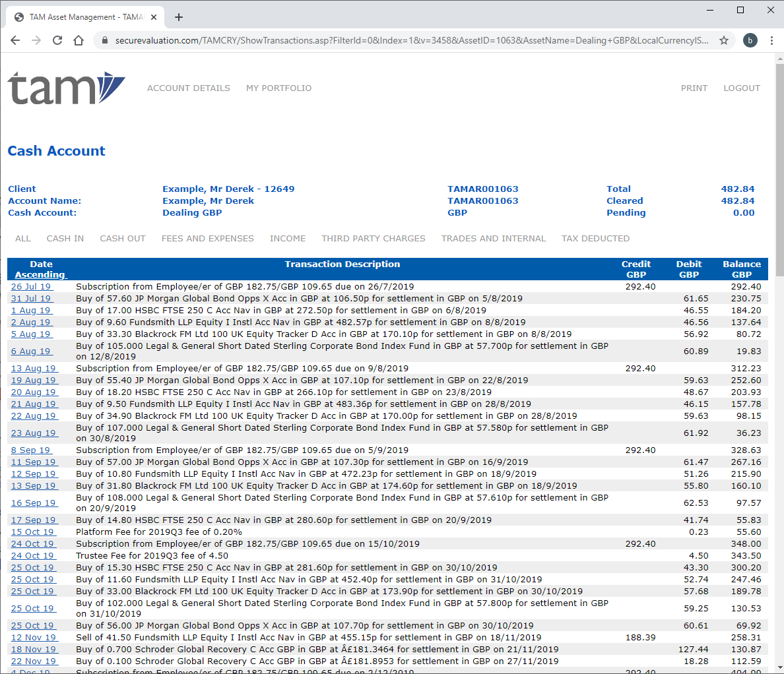Open the 13 Aug 19 transaction

point(34,368)
